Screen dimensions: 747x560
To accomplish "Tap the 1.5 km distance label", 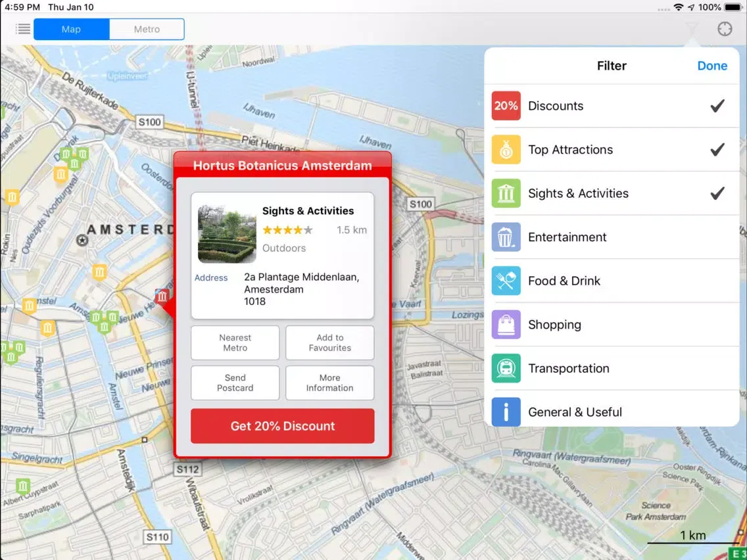I will click(352, 230).
